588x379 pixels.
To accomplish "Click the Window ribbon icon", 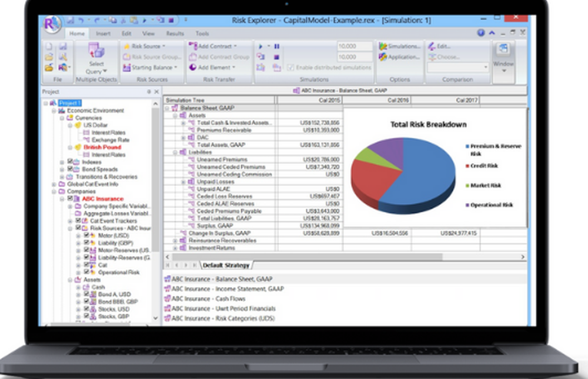I will coord(503,49).
